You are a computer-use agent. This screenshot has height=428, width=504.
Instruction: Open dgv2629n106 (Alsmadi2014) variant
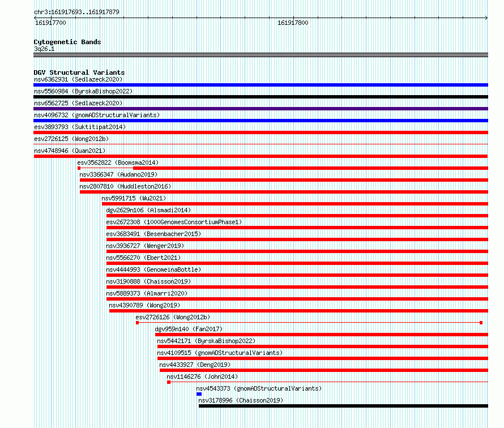[x=148, y=210]
